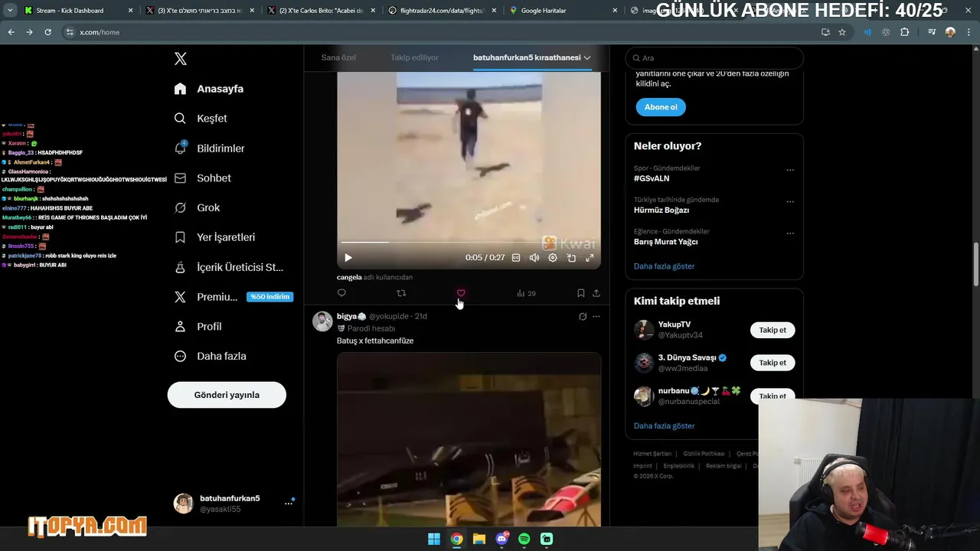
Task: Toggle video fullscreen
Action: click(590, 258)
